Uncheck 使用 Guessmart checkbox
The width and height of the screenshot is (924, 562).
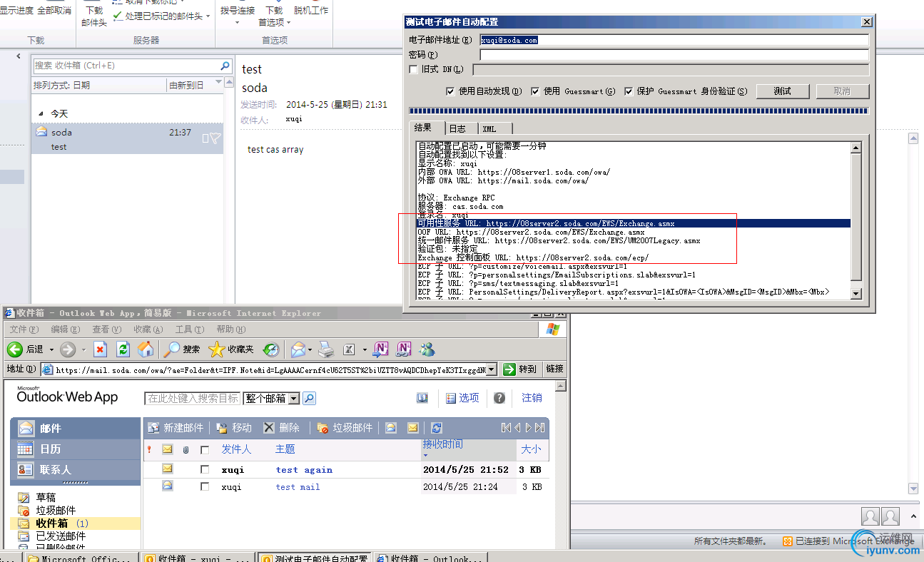pyautogui.click(x=535, y=91)
